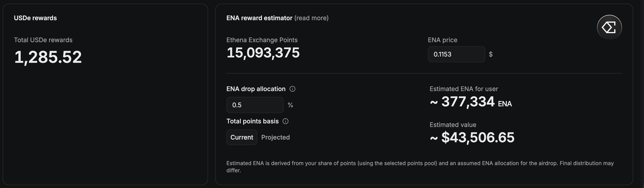Click the 377,334 estimated ENA amount
Image resolution: width=644 pixels, height=188 pixels.
[x=468, y=102]
